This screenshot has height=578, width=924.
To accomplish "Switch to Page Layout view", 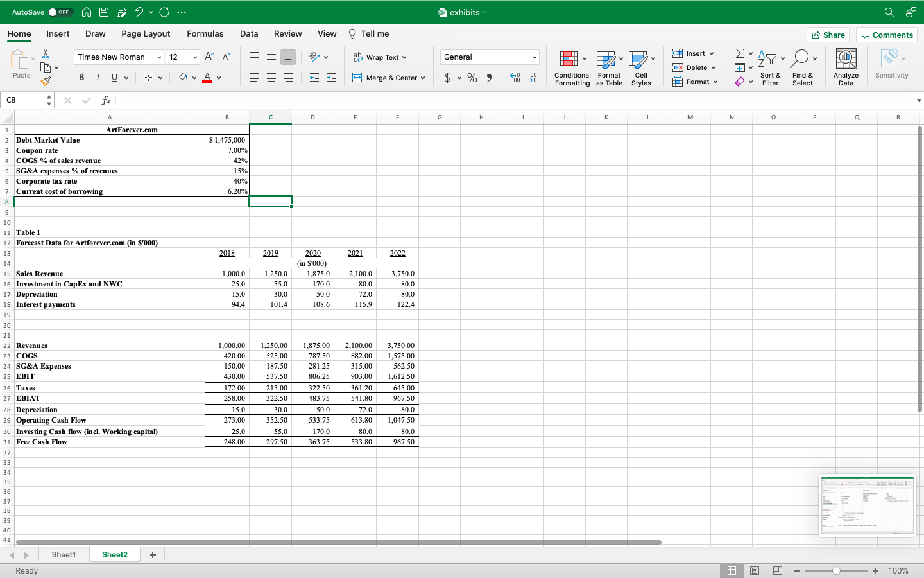I will 755,571.
